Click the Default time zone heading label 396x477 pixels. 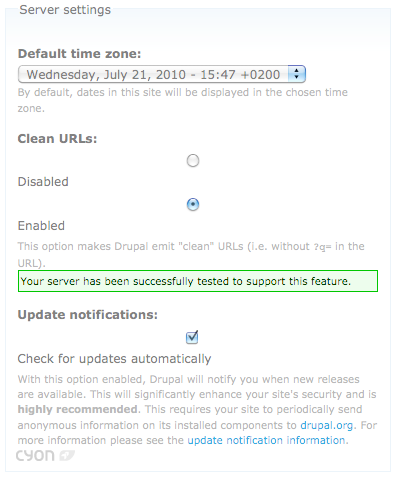(79, 54)
